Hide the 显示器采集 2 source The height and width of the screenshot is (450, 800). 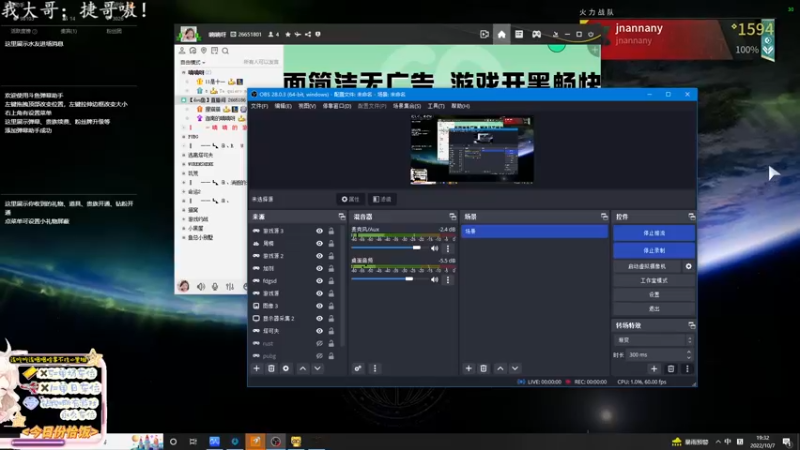point(319,318)
